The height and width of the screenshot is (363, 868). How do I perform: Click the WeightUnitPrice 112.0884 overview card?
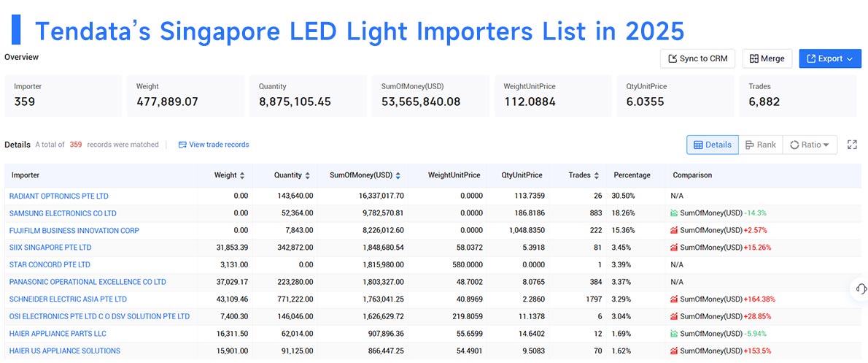(552, 96)
